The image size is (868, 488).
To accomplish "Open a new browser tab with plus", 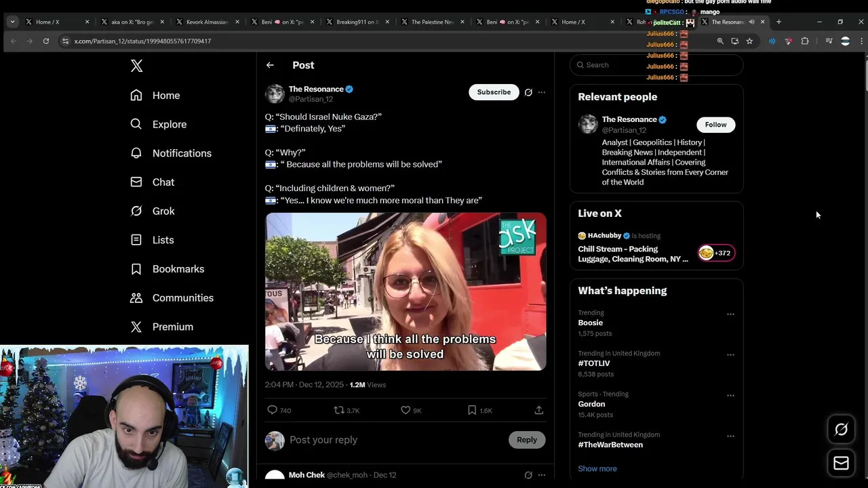I will (x=778, y=22).
